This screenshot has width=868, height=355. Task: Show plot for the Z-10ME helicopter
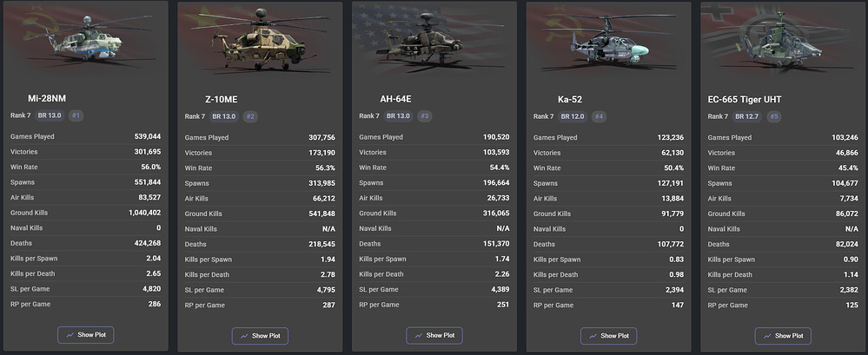[260, 335]
